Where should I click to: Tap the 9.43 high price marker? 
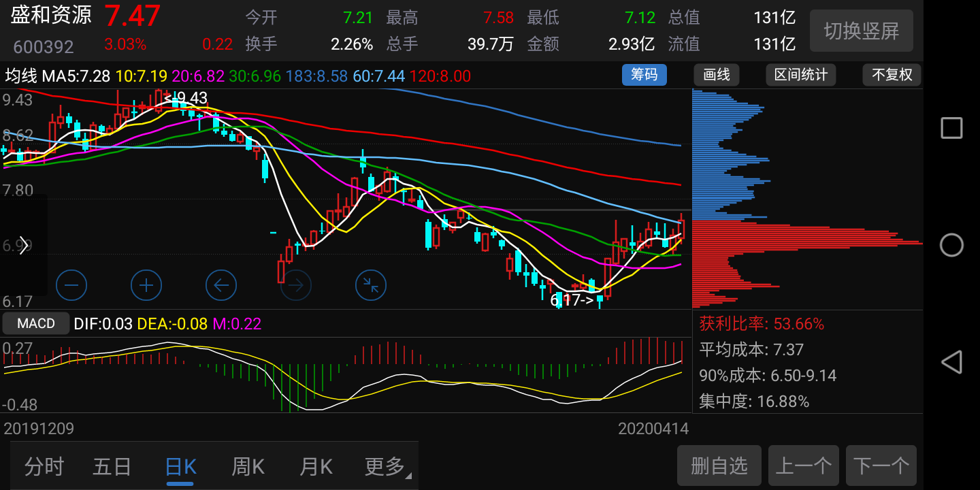click(x=186, y=98)
